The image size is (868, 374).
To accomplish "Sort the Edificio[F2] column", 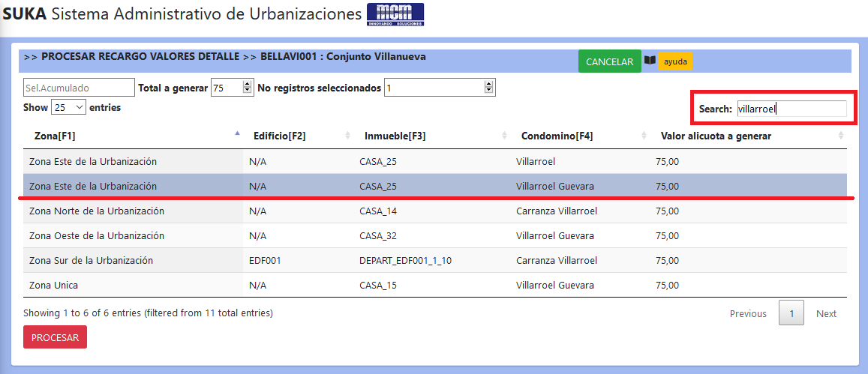I will 348,136.
